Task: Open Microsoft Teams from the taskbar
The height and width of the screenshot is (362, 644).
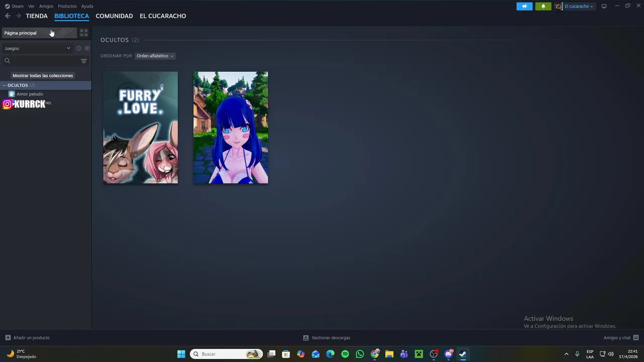Action: [404, 354]
